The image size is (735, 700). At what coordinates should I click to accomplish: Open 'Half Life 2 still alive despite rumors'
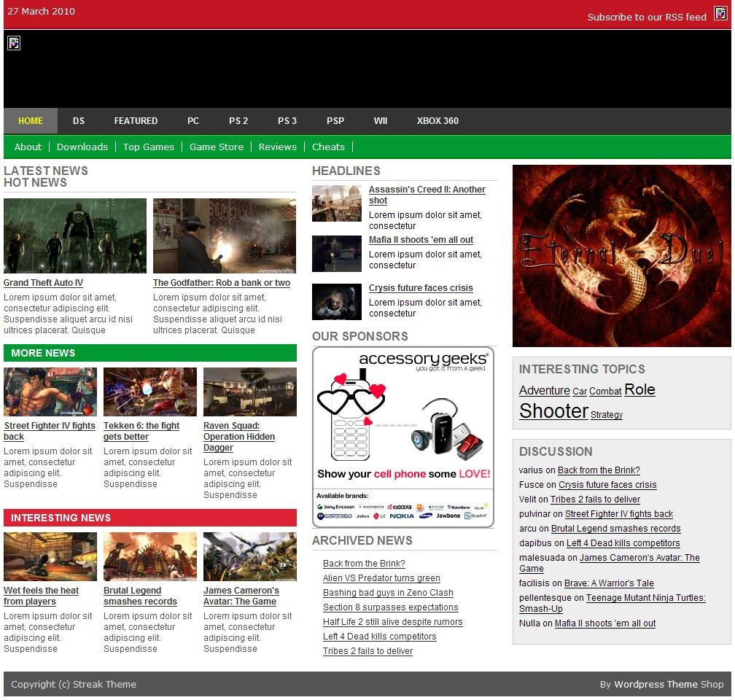pos(393,622)
